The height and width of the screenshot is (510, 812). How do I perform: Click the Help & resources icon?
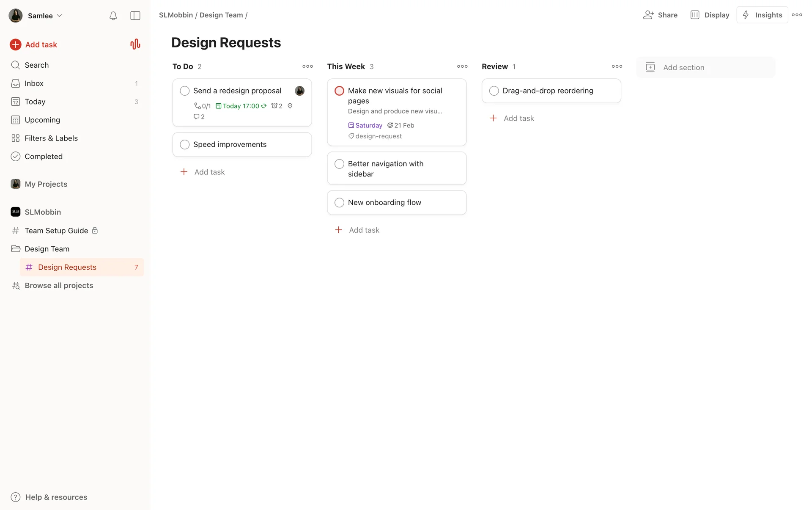point(16,497)
